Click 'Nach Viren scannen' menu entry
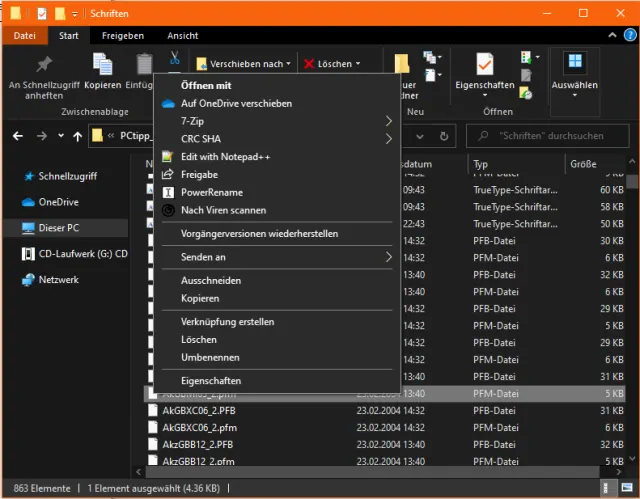 point(223,210)
